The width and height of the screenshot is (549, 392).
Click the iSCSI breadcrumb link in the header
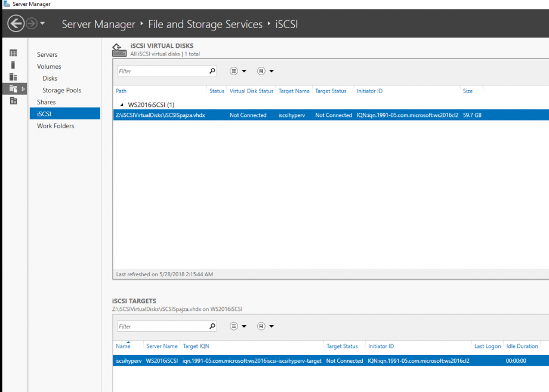pyautogui.click(x=286, y=24)
